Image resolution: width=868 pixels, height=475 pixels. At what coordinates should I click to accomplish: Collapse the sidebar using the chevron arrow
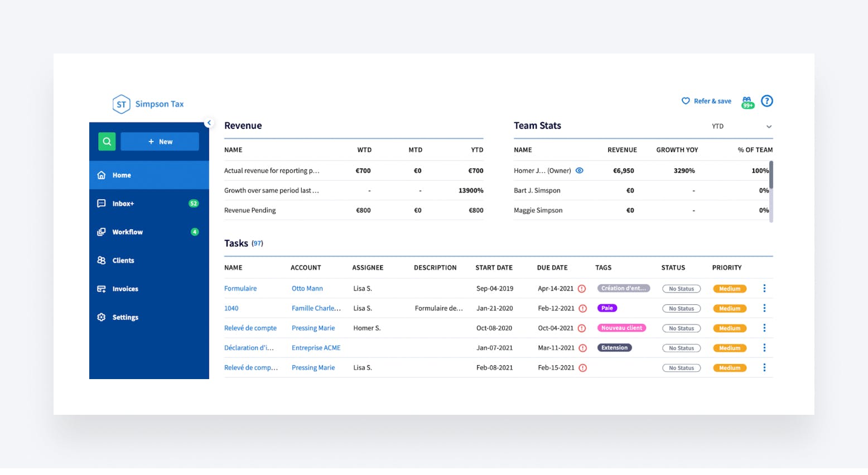[x=209, y=123]
